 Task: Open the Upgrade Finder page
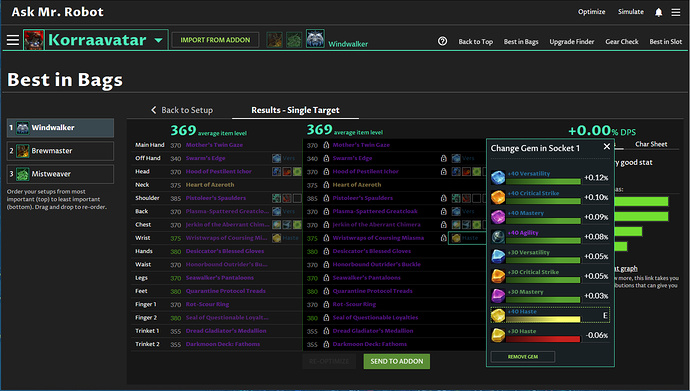click(x=572, y=41)
